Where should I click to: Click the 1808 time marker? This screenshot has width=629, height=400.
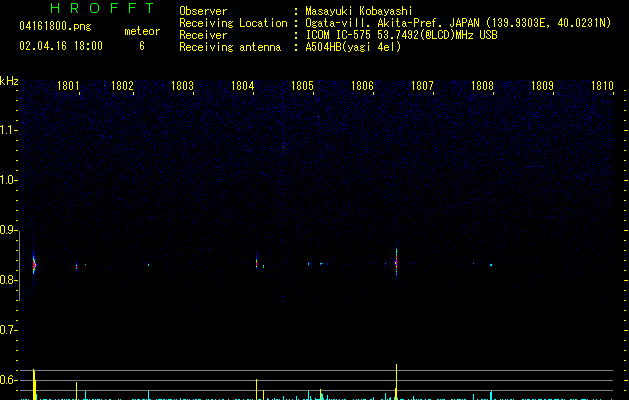[x=482, y=86]
